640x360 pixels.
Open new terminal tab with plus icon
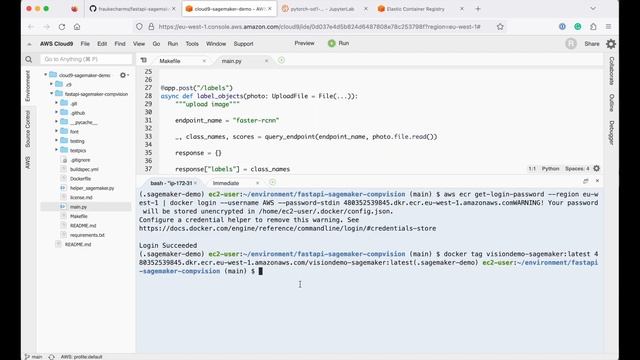pos(272,182)
